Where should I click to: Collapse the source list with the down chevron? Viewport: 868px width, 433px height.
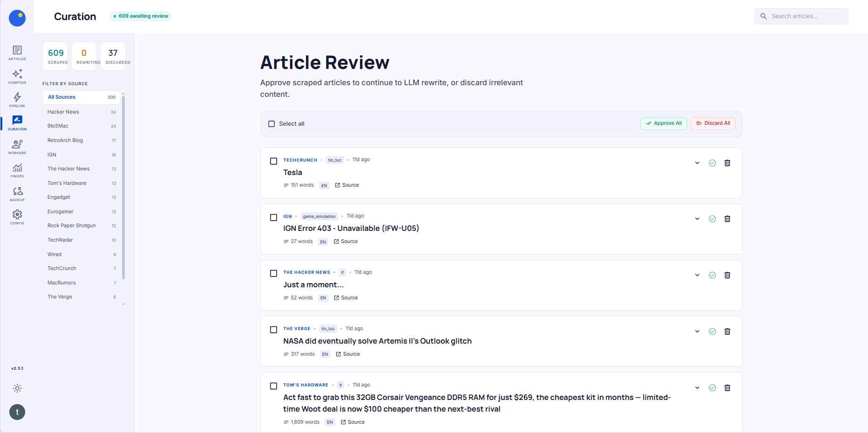(x=123, y=304)
